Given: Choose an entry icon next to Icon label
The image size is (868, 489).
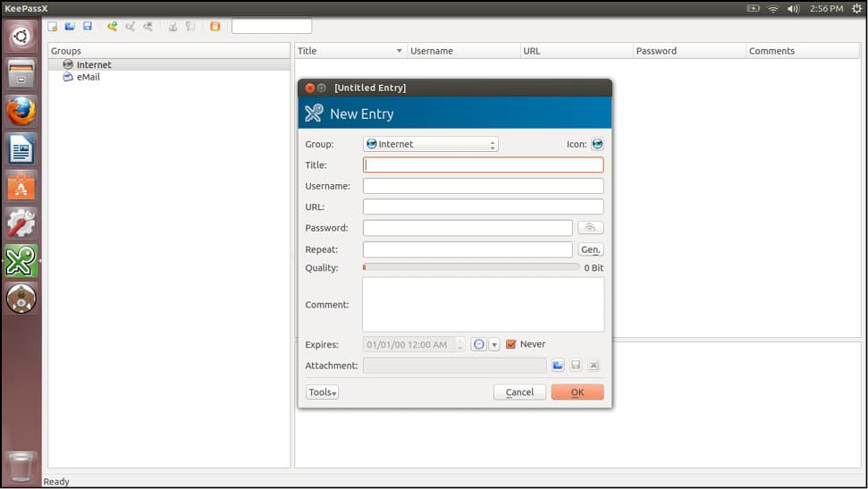Looking at the screenshot, I should (597, 144).
